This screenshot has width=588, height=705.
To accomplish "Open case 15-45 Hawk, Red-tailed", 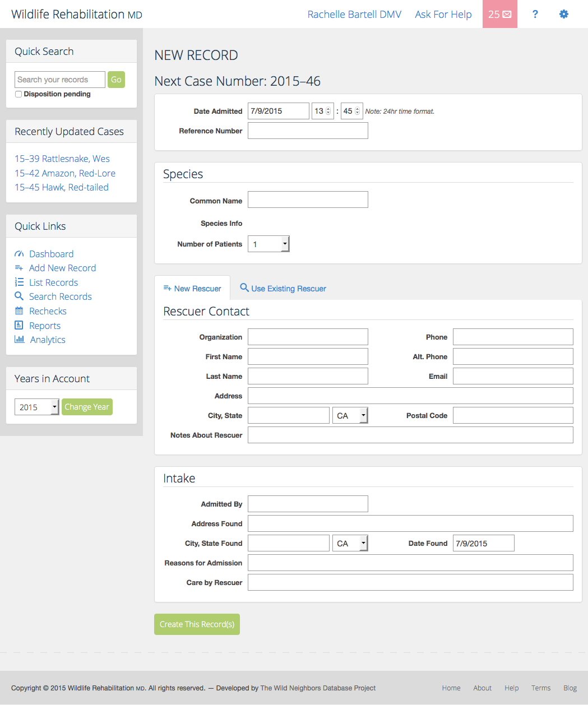I will (x=62, y=187).
